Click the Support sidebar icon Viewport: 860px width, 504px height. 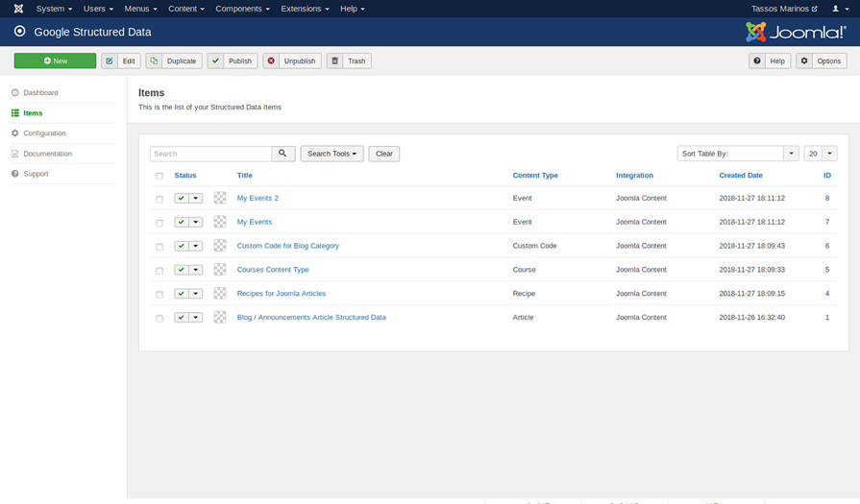click(14, 174)
